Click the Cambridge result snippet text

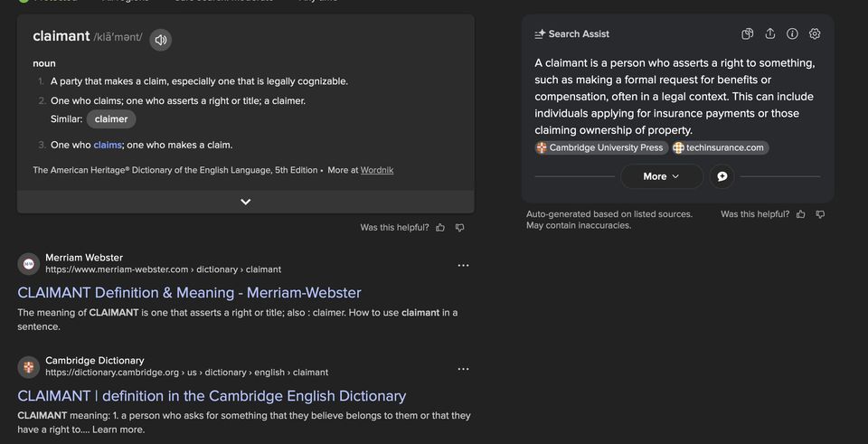pyautogui.click(x=244, y=422)
